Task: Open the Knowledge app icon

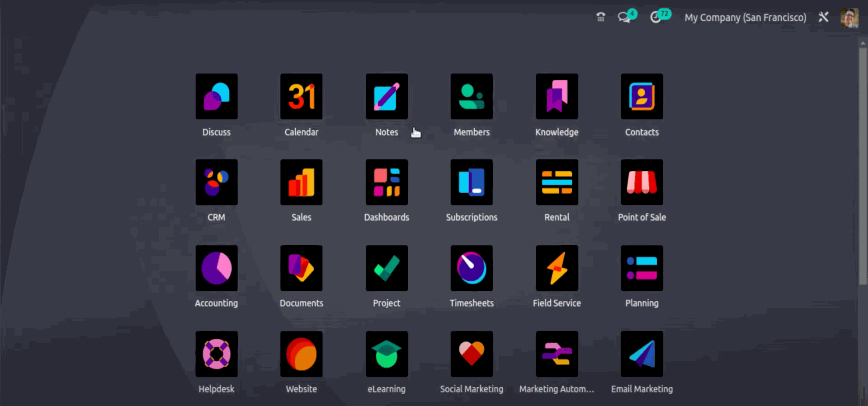Action: [557, 97]
